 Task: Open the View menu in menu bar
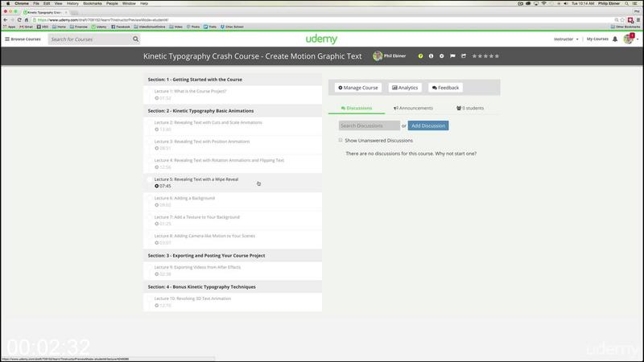click(58, 3)
